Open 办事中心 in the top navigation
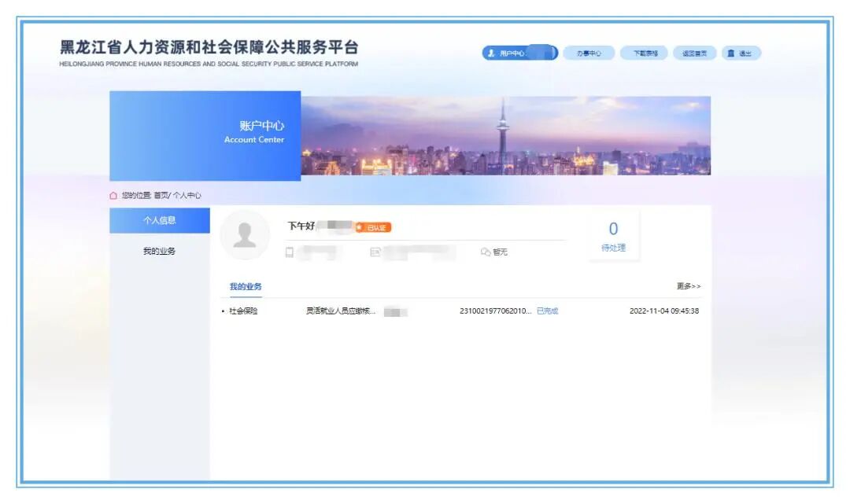The height and width of the screenshot is (504, 850). 589,53
